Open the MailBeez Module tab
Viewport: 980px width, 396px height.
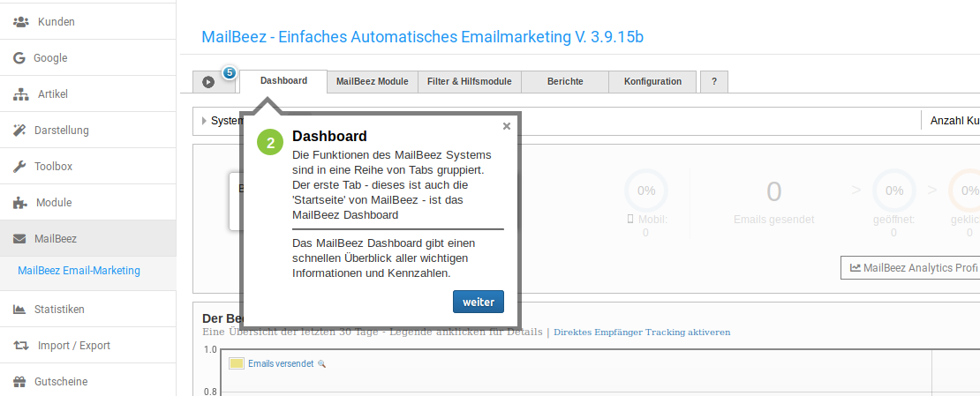click(x=372, y=81)
